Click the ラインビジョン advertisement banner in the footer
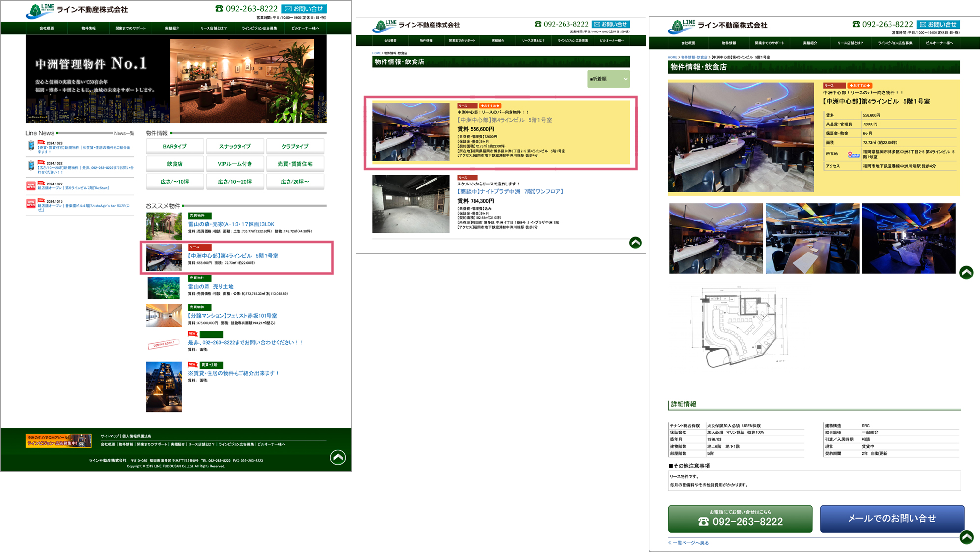This screenshot has width=980, height=554. tap(59, 440)
